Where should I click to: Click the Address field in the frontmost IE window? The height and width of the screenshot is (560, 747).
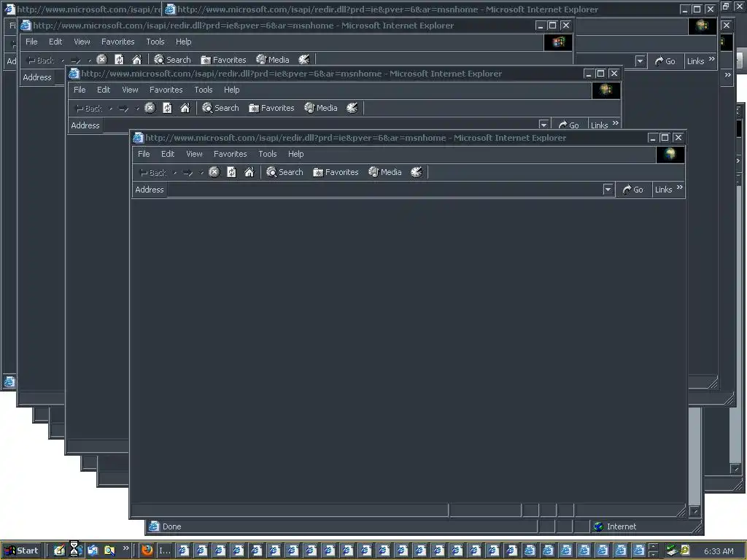[384, 190]
